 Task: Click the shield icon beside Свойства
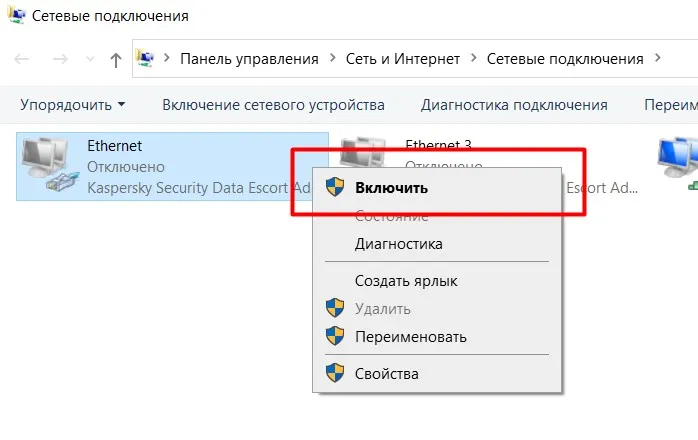click(336, 374)
